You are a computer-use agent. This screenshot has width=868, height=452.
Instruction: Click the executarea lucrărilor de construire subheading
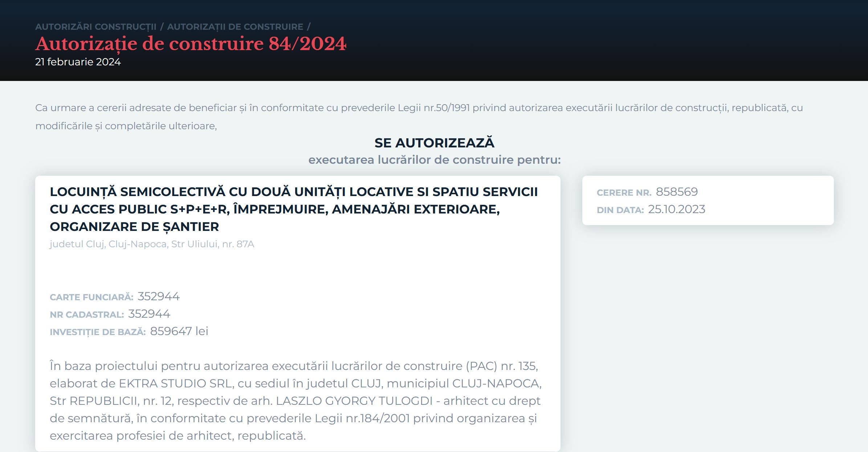click(x=434, y=160)
